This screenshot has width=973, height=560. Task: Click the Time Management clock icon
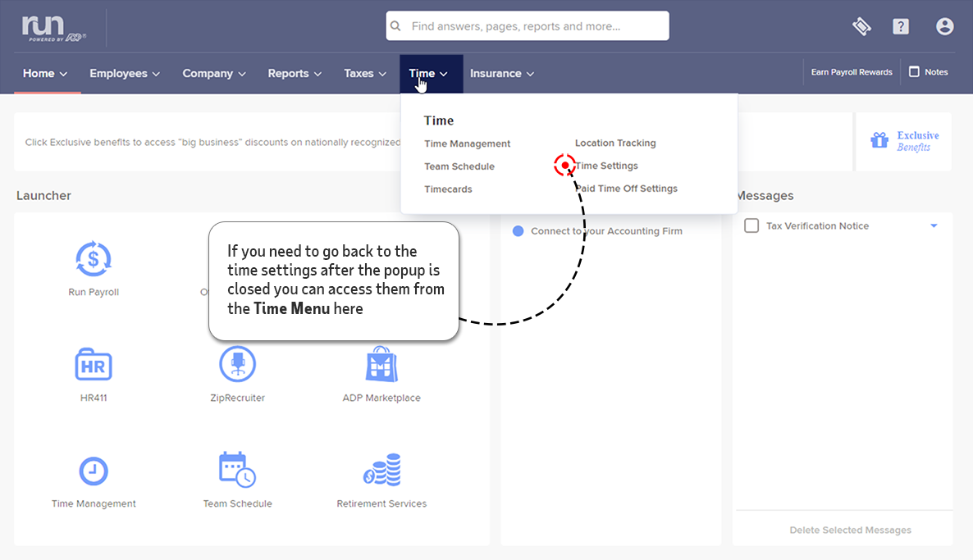(94, 471)
